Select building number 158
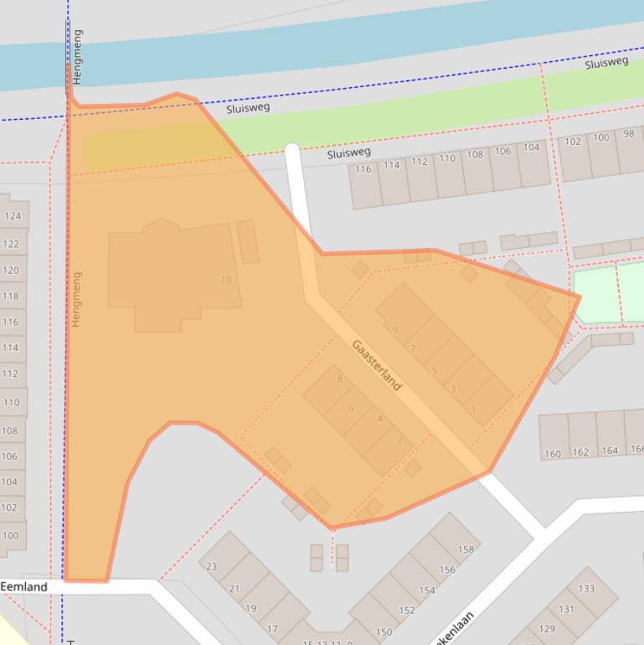This screenshot has height=645, width=644. coord(466,550)
